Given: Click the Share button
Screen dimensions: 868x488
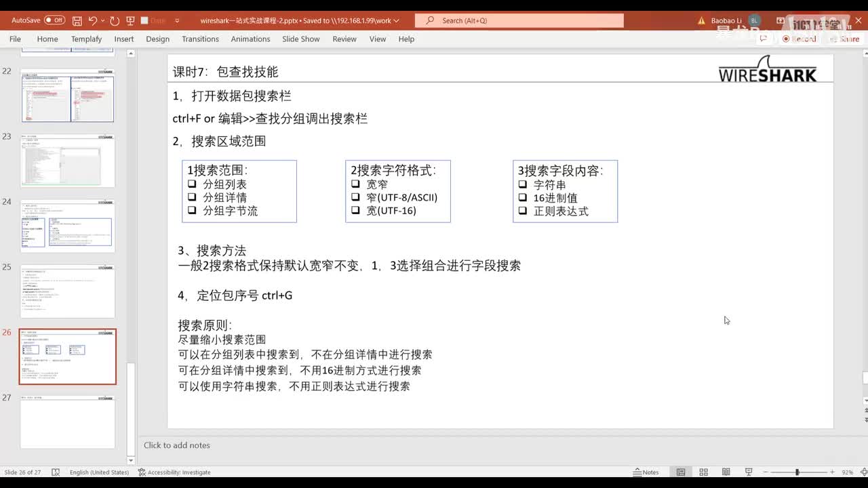Looking at the screenshot, I should tap(845, 39).
